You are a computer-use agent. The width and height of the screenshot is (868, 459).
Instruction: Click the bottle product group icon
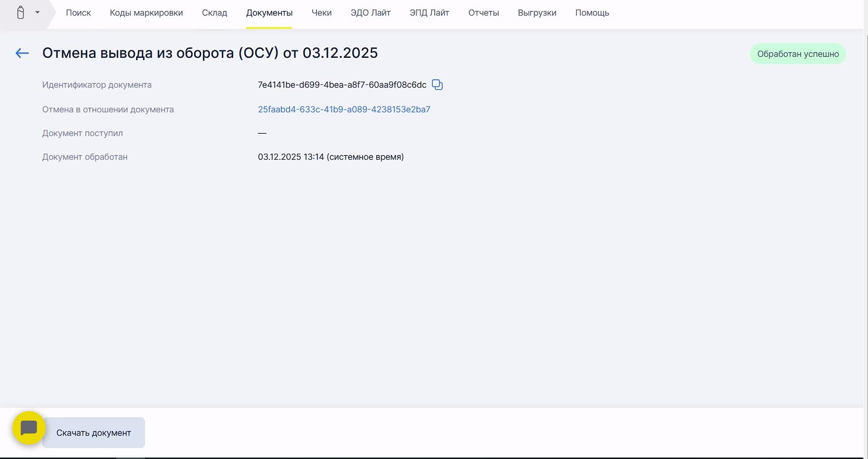click(x=20, y=13)
